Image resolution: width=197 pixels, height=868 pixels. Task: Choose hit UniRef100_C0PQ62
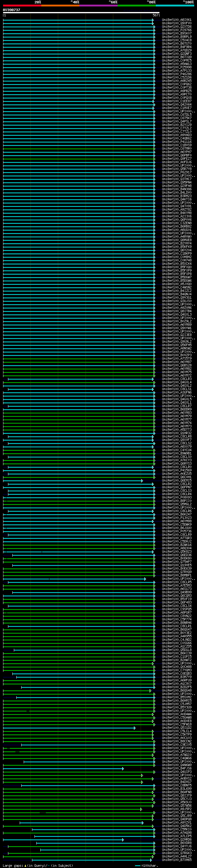pyautogui.click(x=176, y=84)
